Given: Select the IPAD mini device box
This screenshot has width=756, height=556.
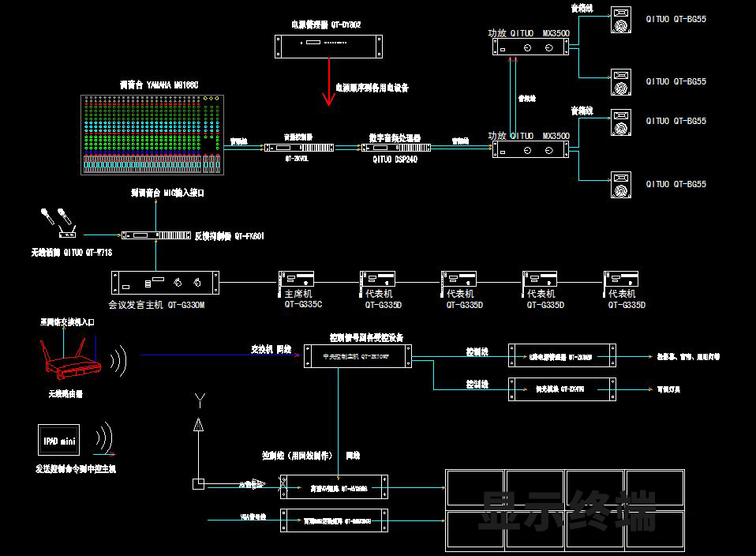Looking at the screenshot, I should 58,441.
